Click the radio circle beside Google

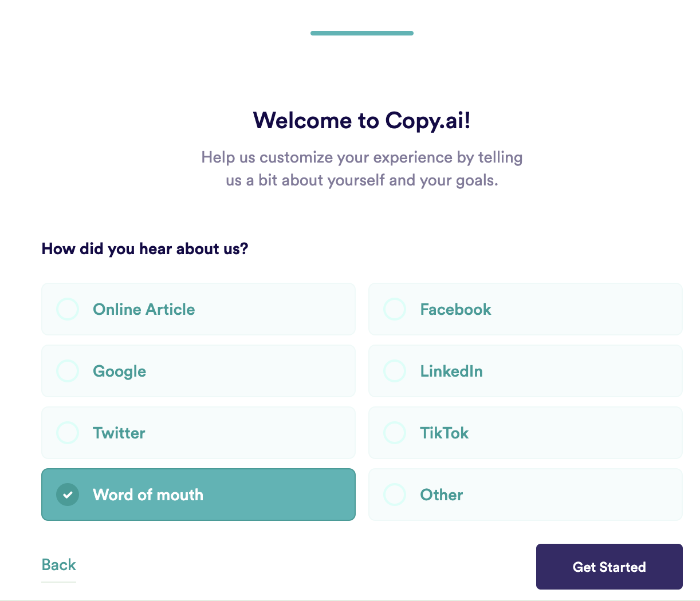[68, 371]
